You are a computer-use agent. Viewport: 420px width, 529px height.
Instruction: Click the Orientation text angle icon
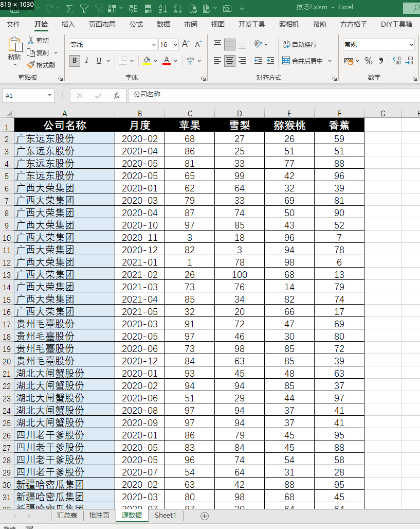tap(258, 44)
